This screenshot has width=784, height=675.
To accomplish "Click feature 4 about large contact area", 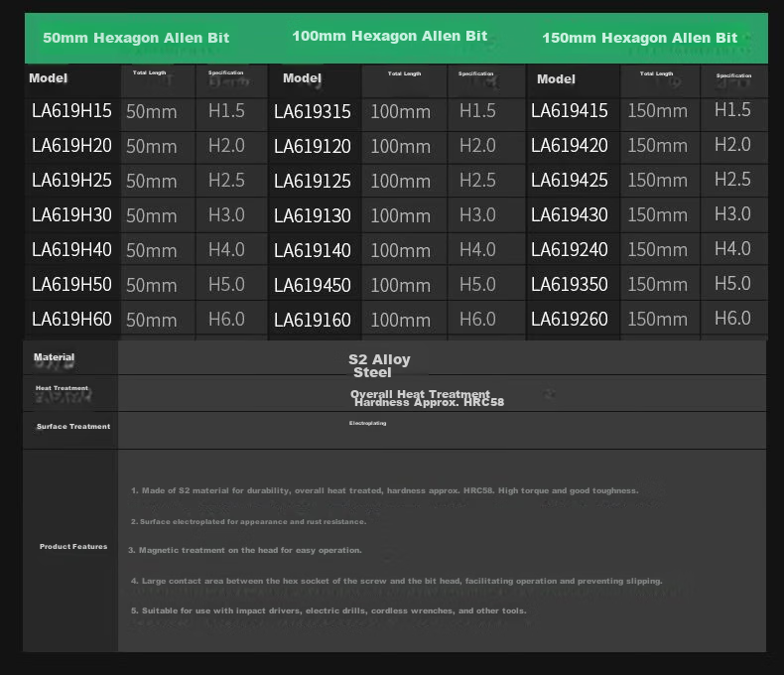I will pyautogui.click(x=397, y=581).
